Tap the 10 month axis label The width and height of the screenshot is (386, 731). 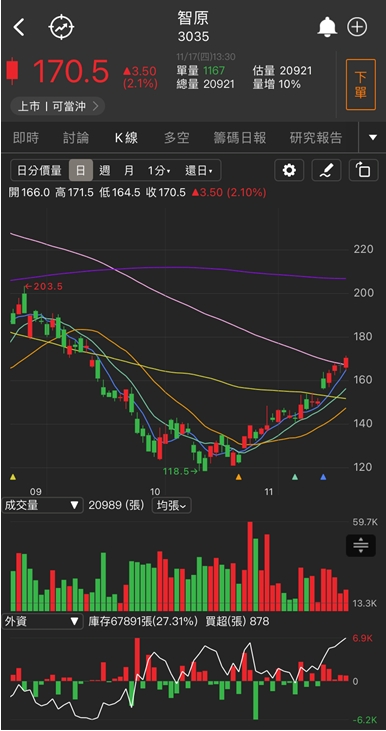(155, 491)
